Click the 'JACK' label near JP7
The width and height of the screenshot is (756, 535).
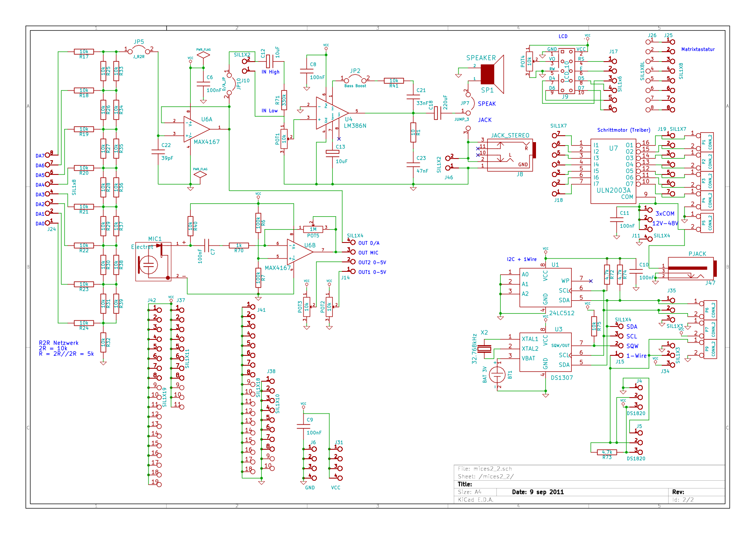point(485,120)
